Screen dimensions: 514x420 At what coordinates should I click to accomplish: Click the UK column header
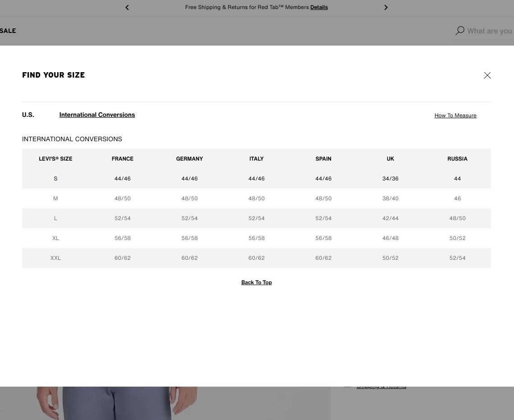tap(390, 159)
